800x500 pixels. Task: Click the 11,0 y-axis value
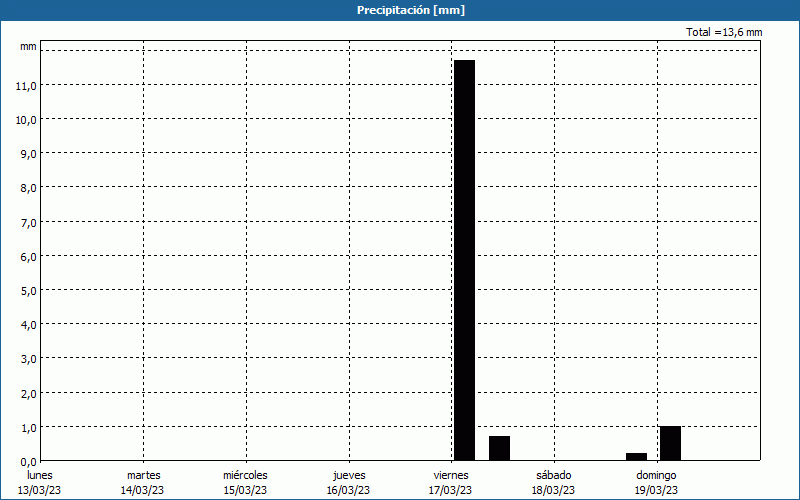pyautogui.click(x=26, y=86)
